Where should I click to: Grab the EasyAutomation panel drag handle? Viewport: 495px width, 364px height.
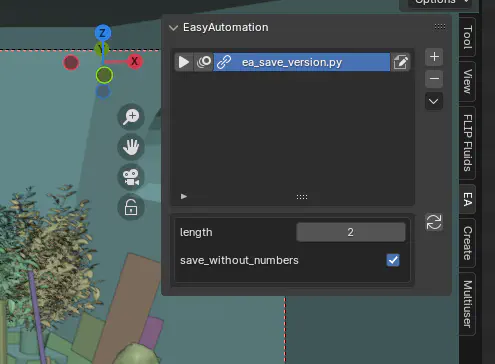(x=440, y=27)
